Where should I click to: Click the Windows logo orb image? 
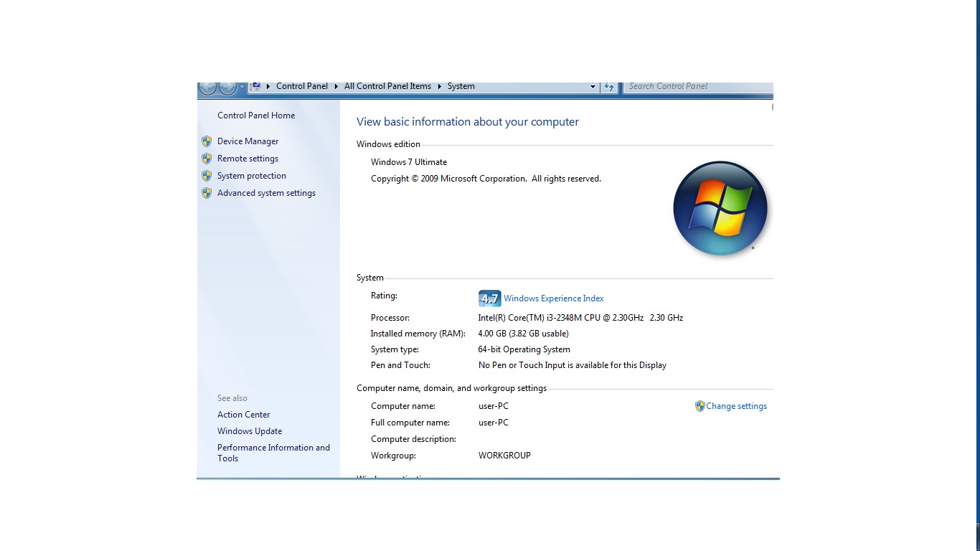(x=720, y=208)
